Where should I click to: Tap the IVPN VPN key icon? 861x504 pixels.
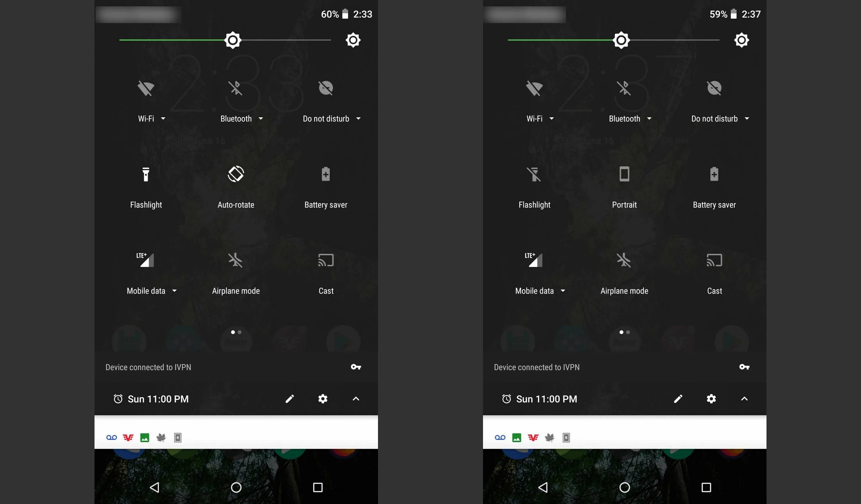pyautogui.click(x=355, y=367)
